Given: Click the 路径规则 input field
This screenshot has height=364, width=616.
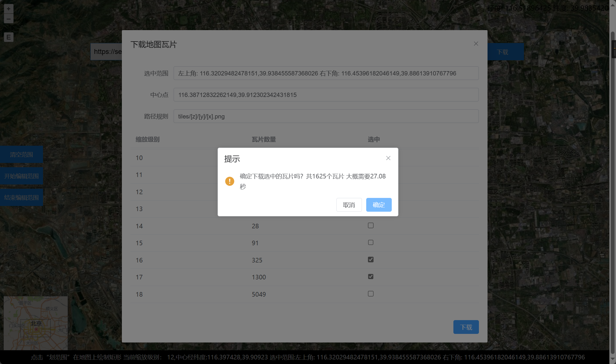Looking at the screenshot, I should tap(326, 116).
